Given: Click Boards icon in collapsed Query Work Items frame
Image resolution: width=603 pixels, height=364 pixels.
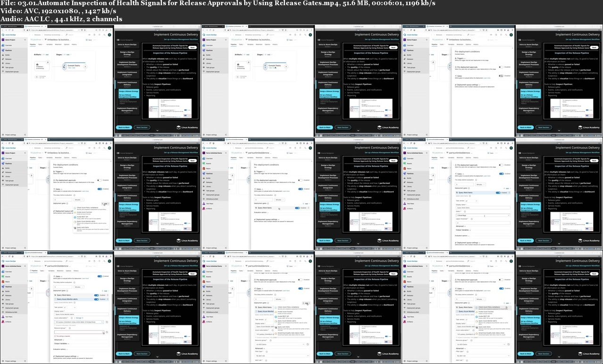Looking at the screenshot, I should (204, 164).
